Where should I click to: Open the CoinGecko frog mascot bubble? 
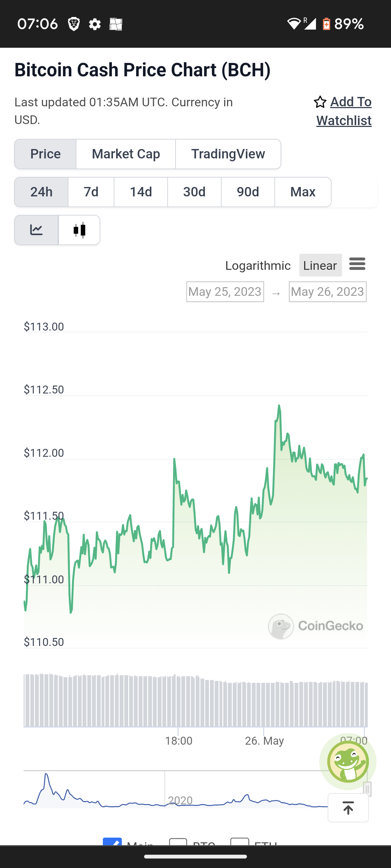[x=348, y=762]
